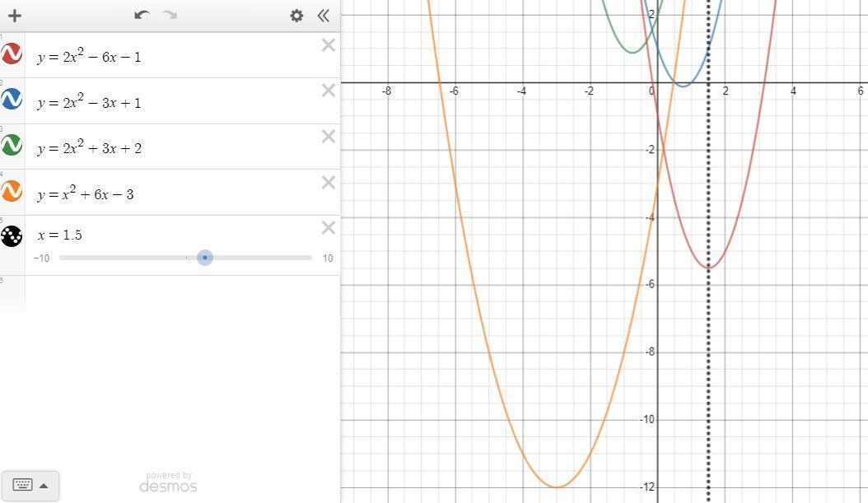Remove the y=x²+6x−3 expression
This screenshot has width=868, height=503.
[328, 183]
